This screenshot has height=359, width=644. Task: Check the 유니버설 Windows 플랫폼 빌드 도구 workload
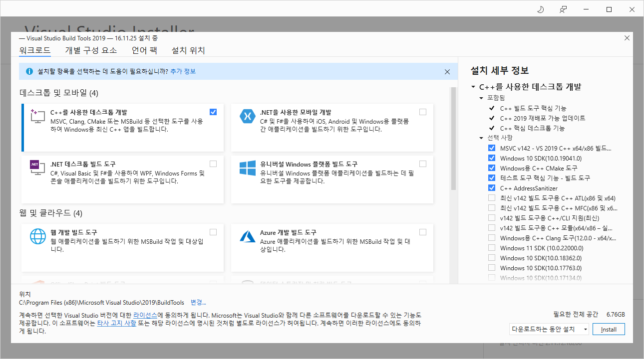pos(423,164)
